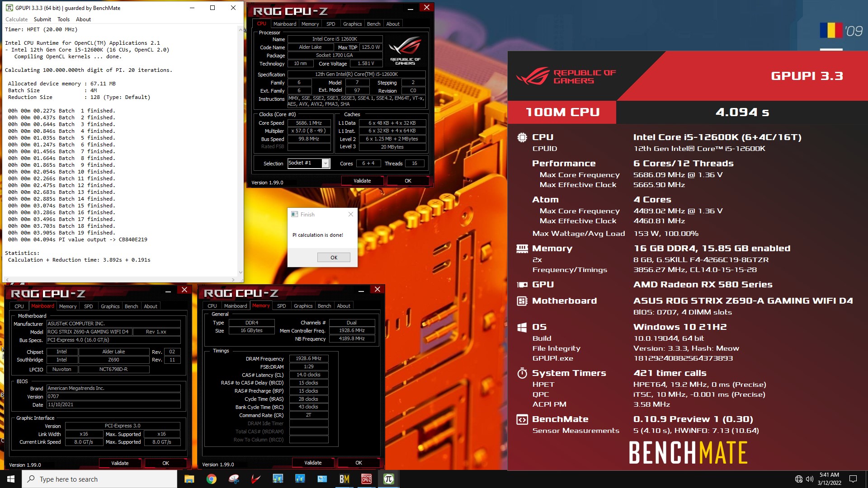Click the GPUPI title bar app icon
This screenshot has height=488, width=868.
coord(9,8)
